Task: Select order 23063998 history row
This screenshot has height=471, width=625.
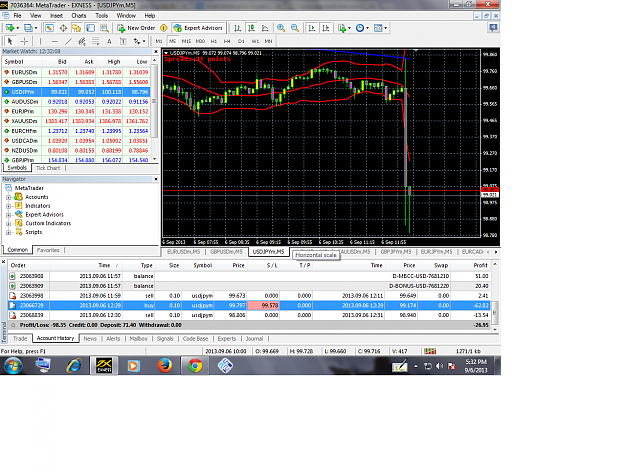Action: coord(249,296)
